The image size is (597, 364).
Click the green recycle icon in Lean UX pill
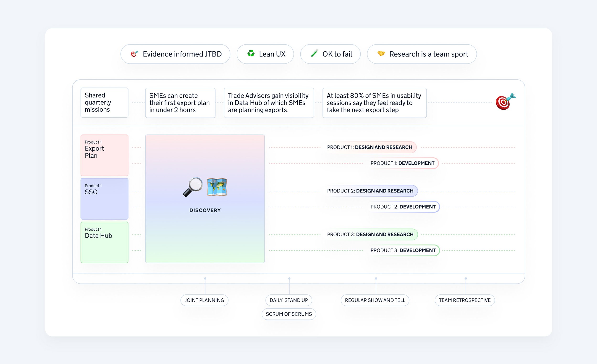coord(251,53)
